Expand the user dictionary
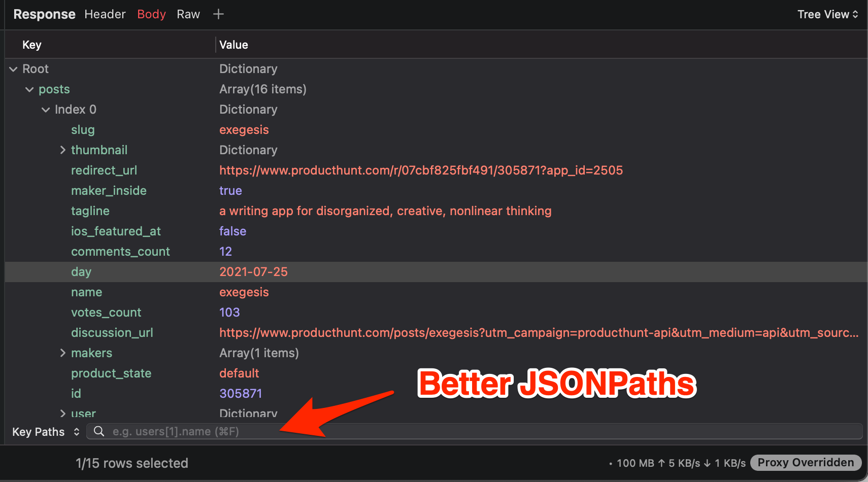 click(x=62, y=414)
